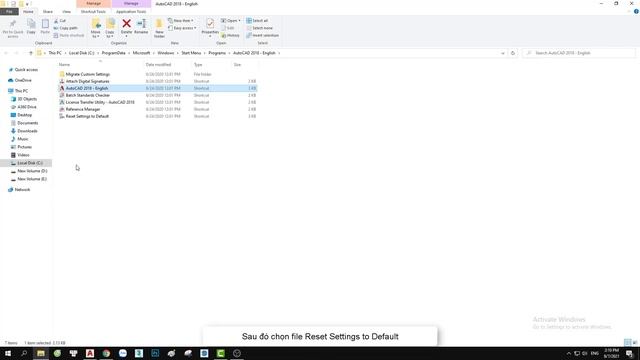This screenshot has height=360, width=640.
Task: Click Invert selection in the ribbon
Action: [x=262, y=35]
